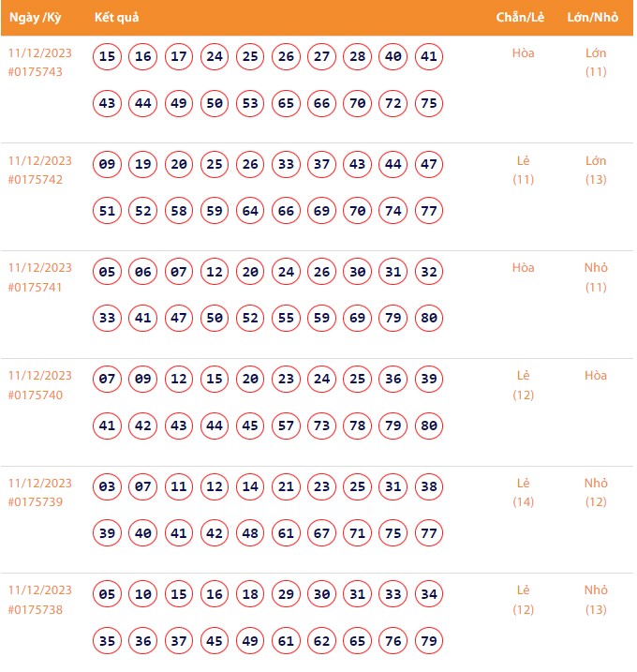Click the 'Kết quả' column header

tap(117, 18)
